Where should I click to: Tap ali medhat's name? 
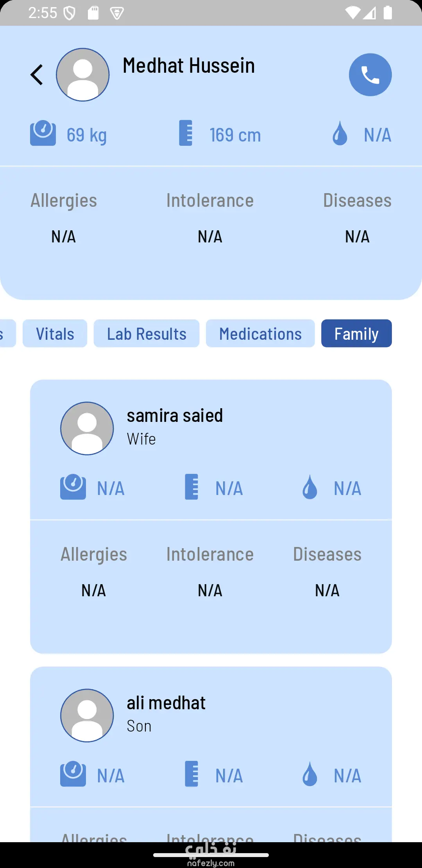166,703
